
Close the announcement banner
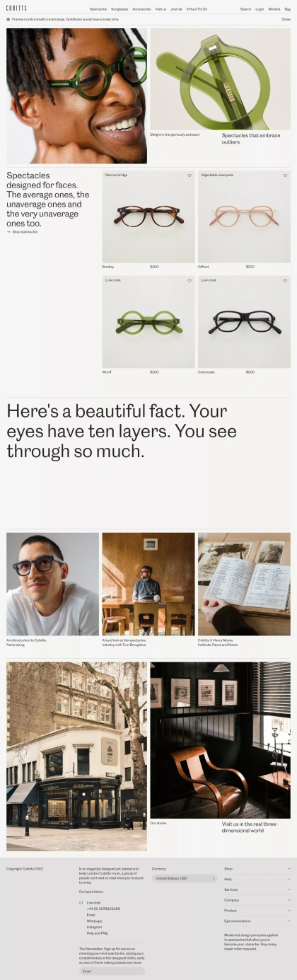286,20
